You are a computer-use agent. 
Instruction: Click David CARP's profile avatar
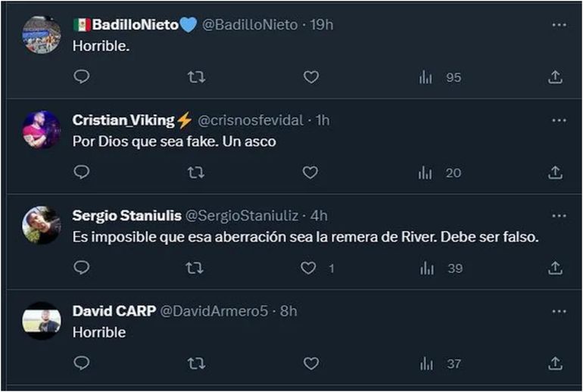pos(42,320)
